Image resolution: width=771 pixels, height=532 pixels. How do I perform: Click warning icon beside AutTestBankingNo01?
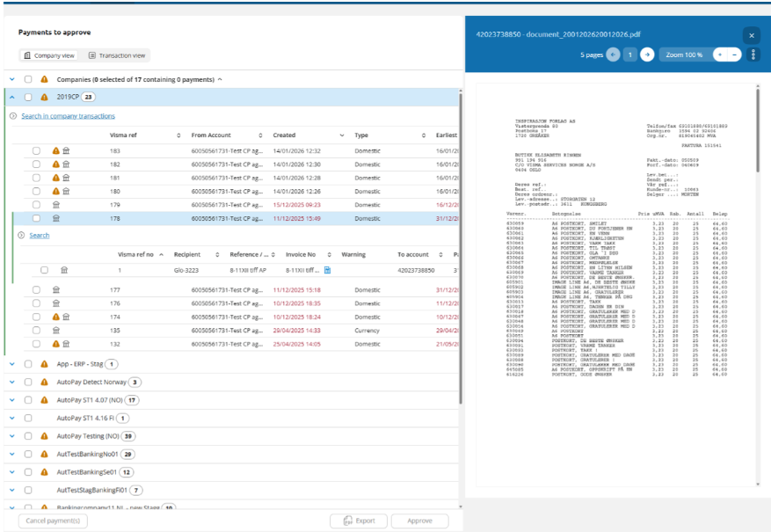[x=44, y=455]
